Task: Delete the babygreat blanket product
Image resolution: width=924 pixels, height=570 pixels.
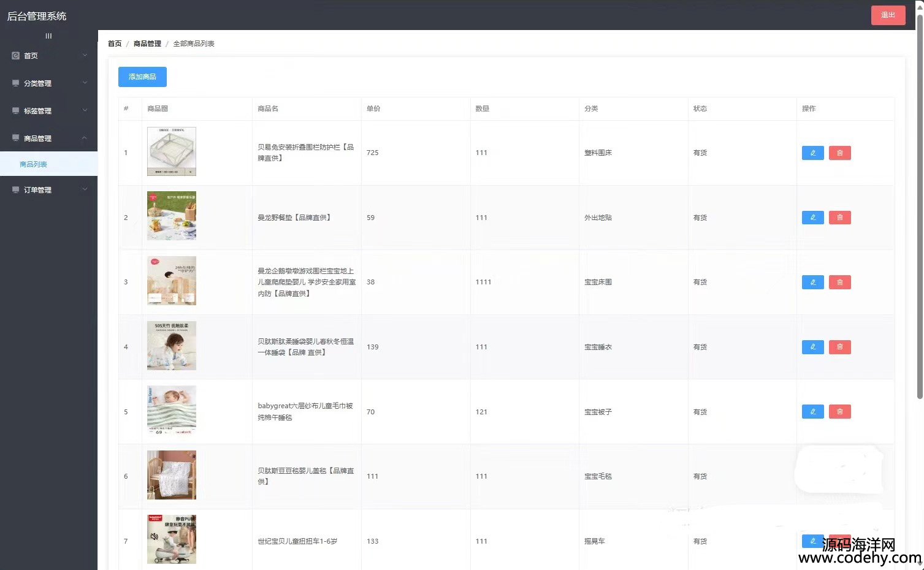Action: 839,412
